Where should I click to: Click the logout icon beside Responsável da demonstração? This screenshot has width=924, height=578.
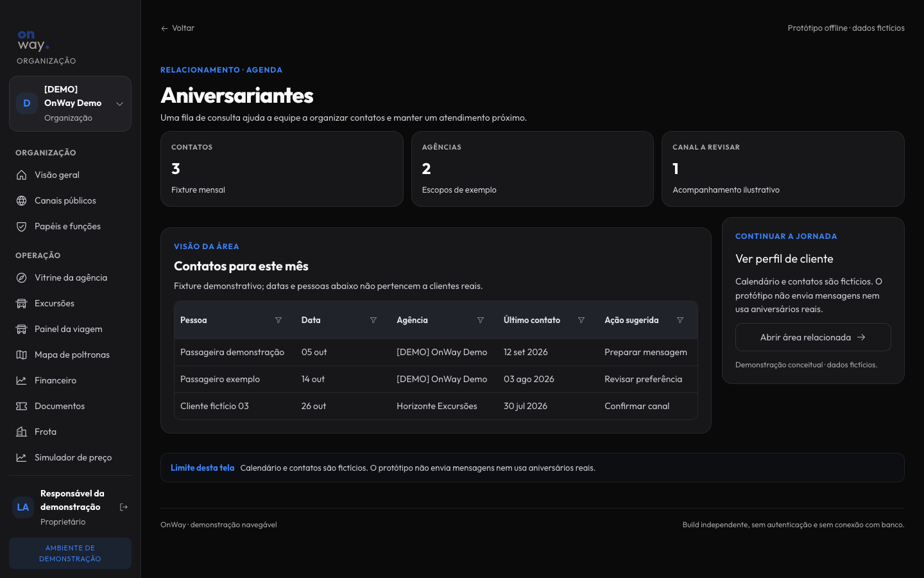point(124,507)
